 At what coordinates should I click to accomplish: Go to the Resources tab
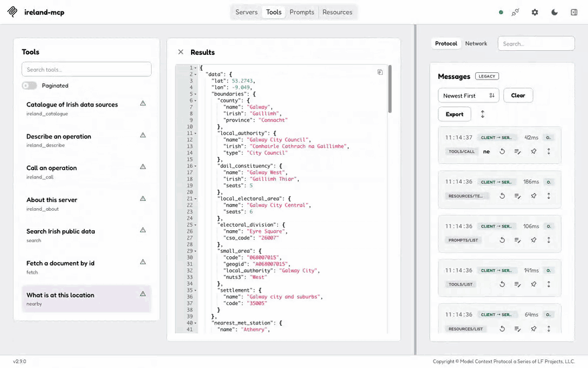[337, 12]
